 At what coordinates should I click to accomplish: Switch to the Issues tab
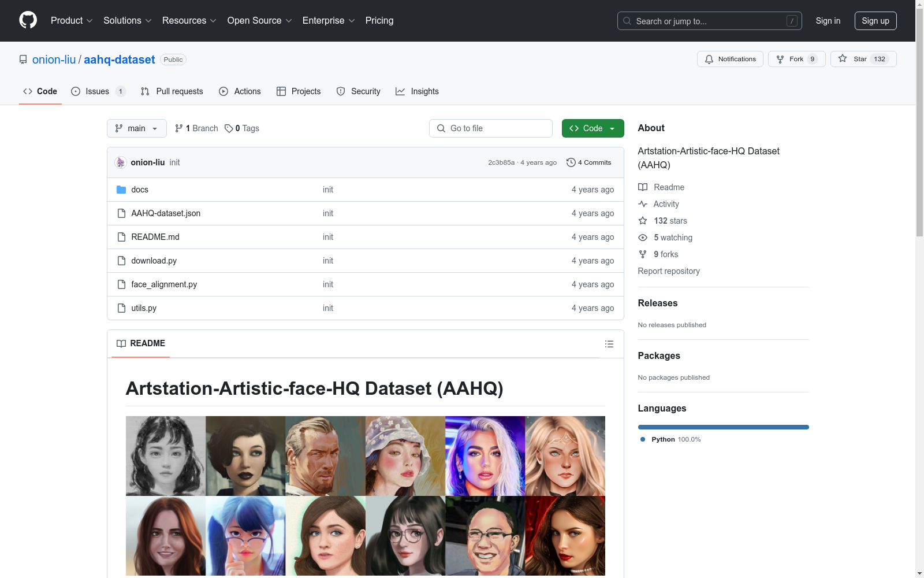[98, 91]
